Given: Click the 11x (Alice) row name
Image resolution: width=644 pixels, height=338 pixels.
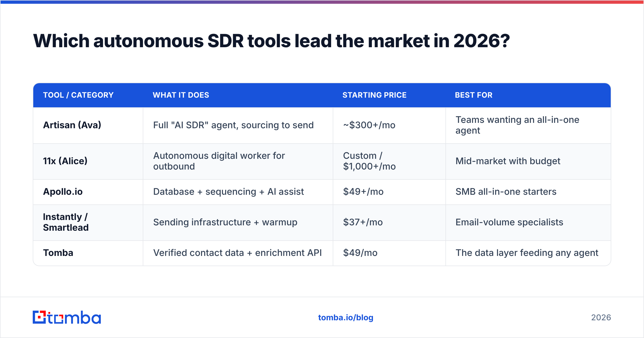Looking at the screenshot, I should pyautogui.click(x=65, y=161).
